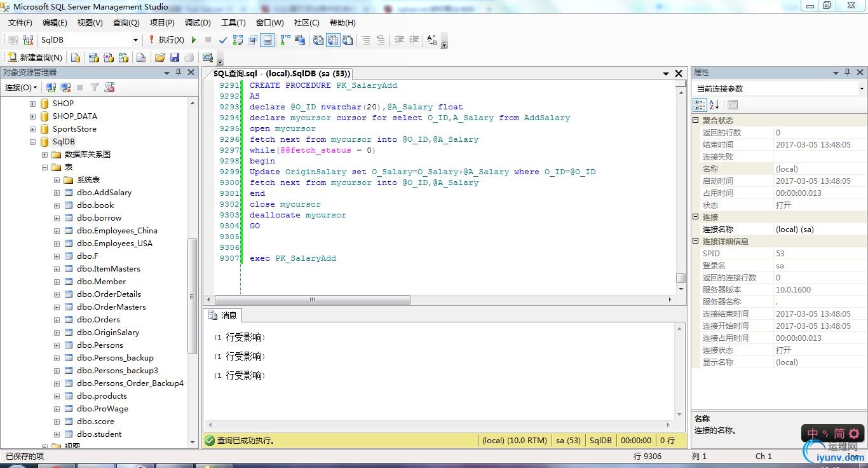
Task: Click the Object Explorer vertical scrollbar thumb
Action: tap(193, 296)
